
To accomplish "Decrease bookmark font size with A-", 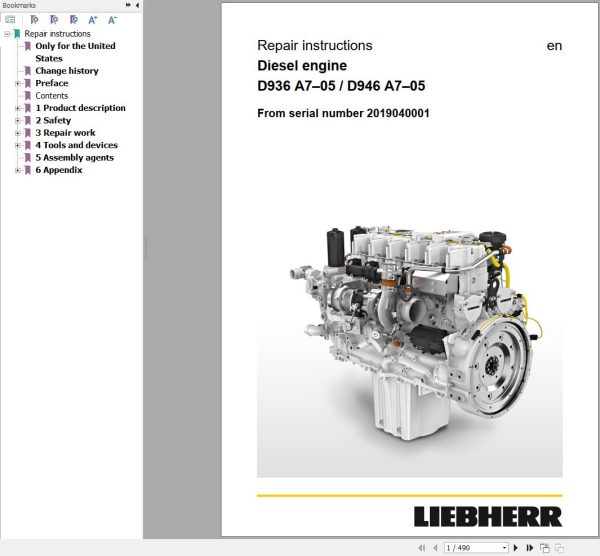I will [112, 20].
